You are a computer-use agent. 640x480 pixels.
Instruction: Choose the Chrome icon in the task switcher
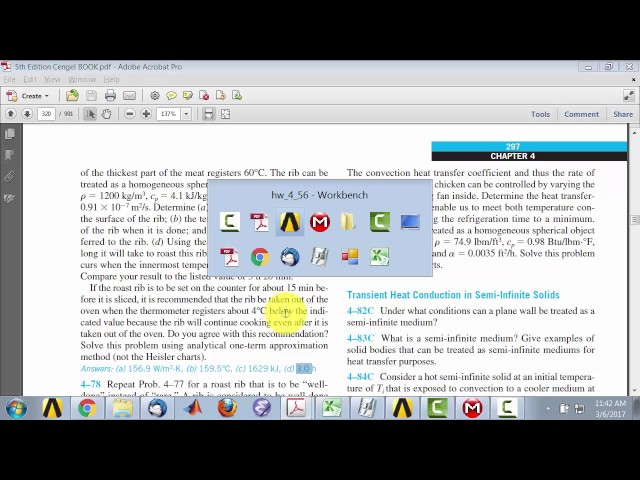click(x=260, y=257)
